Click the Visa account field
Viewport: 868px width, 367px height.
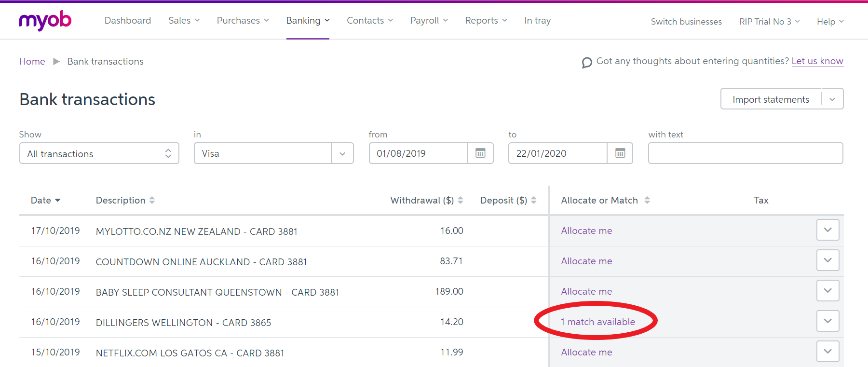pyautogui.click(x=263, y=153)
